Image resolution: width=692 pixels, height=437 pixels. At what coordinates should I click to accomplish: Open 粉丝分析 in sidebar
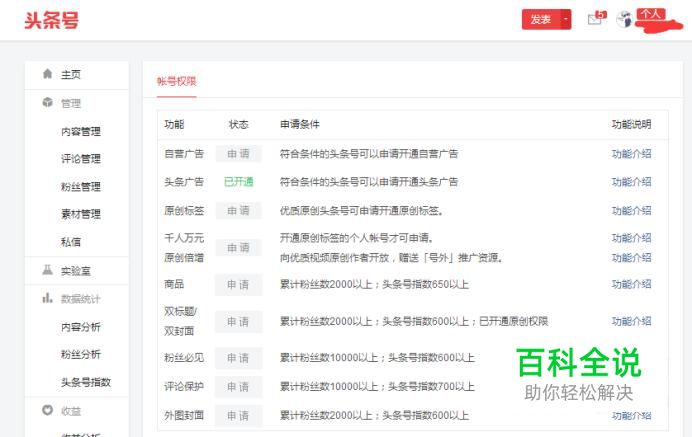tap(81, 354)
